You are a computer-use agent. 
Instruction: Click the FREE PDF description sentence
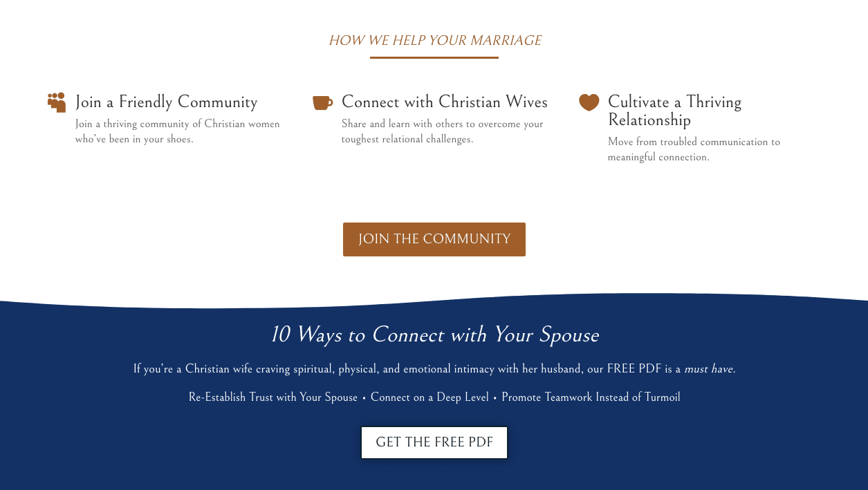[x=434, y=369]
